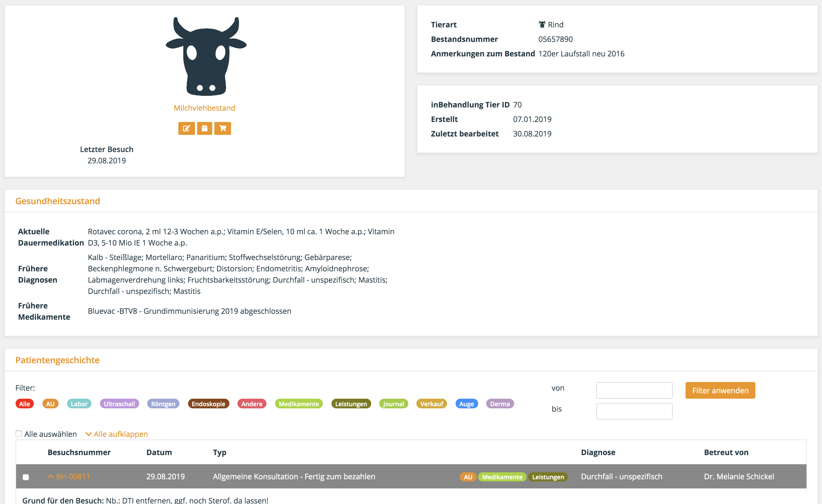Click the inBehandlung Tier ID value 70
The image size is (822, 504).
point(517,105)
